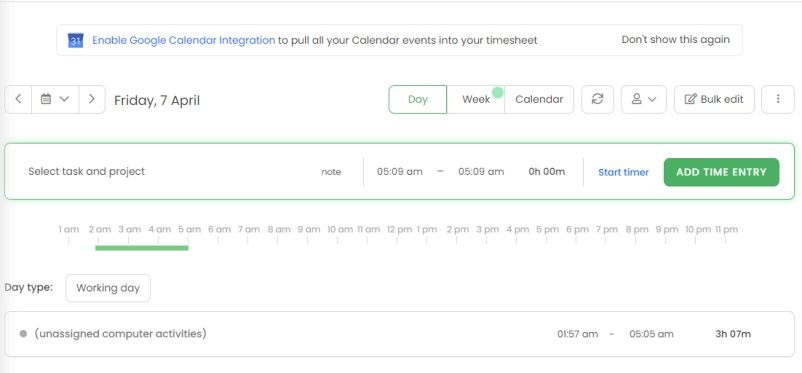Click the Start timer link
The image size is (802, 373).
[x=623, y=172]
